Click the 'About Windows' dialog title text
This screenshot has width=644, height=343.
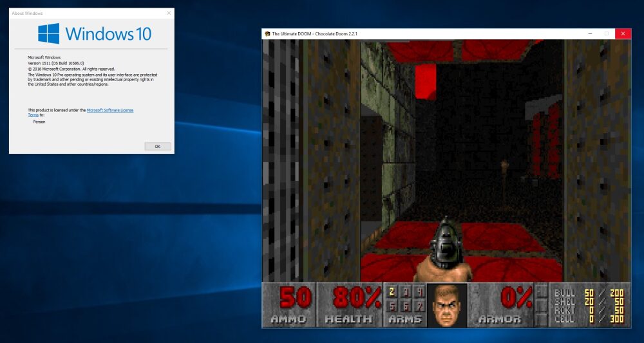tap(27, 13)
